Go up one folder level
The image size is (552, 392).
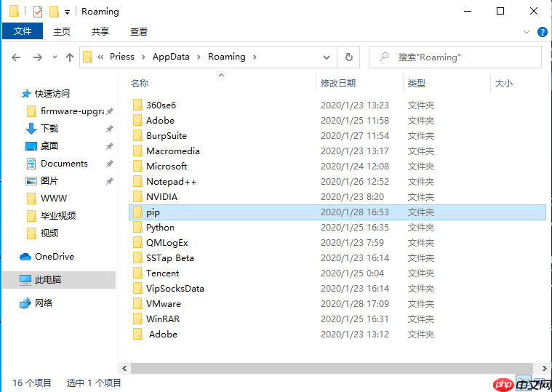click(70, 57)
